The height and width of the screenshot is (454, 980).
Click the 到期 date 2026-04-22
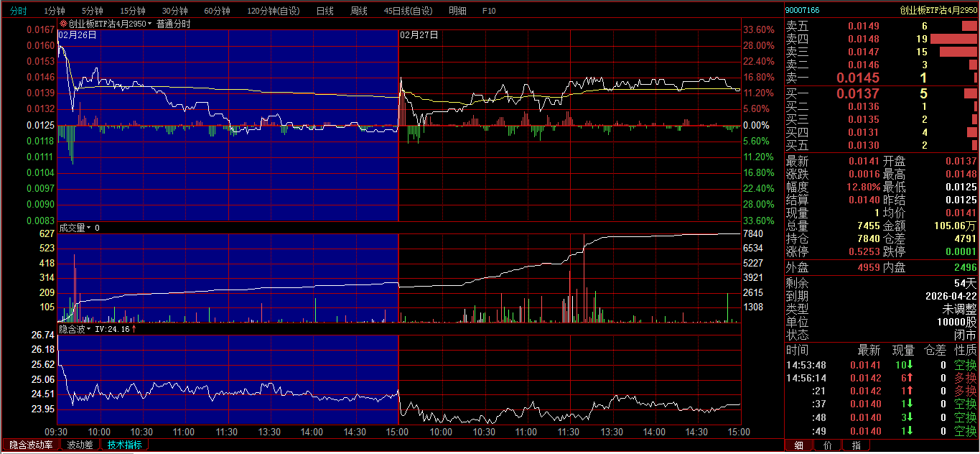(x=951, y=296)
